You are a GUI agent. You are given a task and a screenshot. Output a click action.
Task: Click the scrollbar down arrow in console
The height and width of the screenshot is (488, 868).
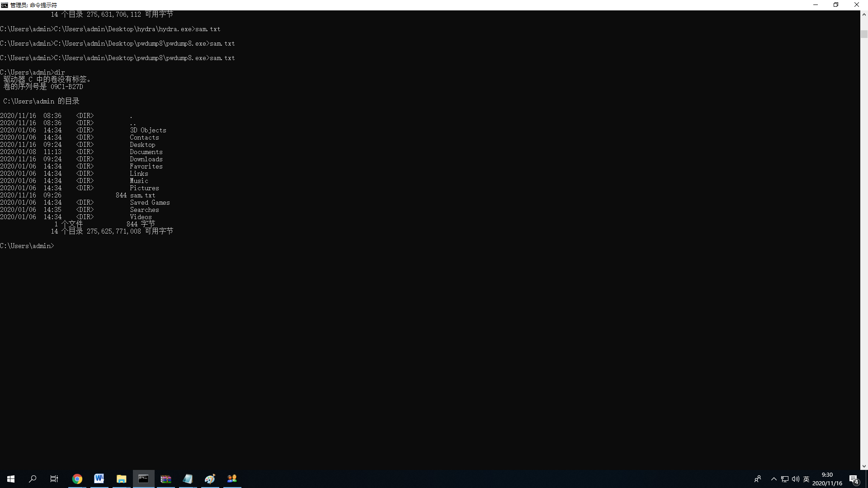[864, 466]
